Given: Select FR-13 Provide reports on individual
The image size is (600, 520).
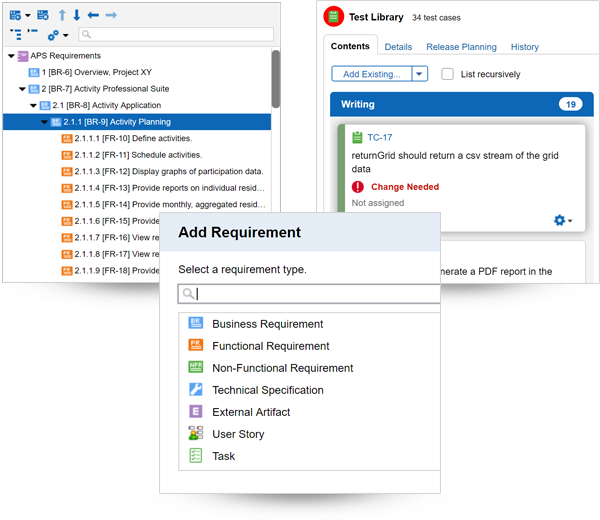Looking at the screenshot, I should pos(169,188).
